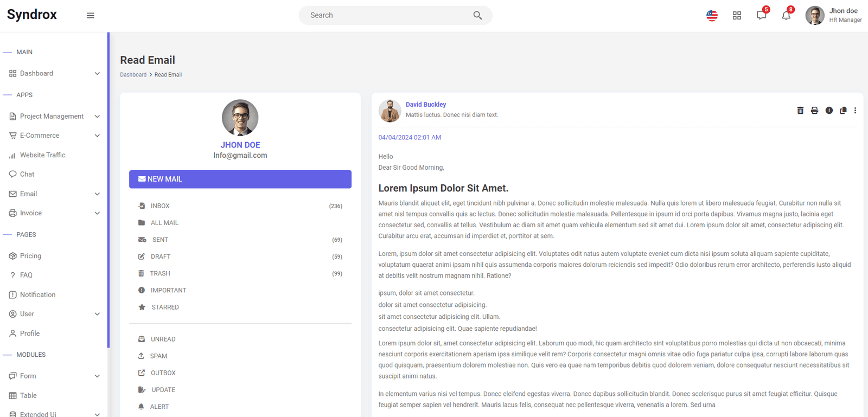Click the Important circle icon in folder list
Viewport: 868px width, 417px height.
(x=142, y=290)
